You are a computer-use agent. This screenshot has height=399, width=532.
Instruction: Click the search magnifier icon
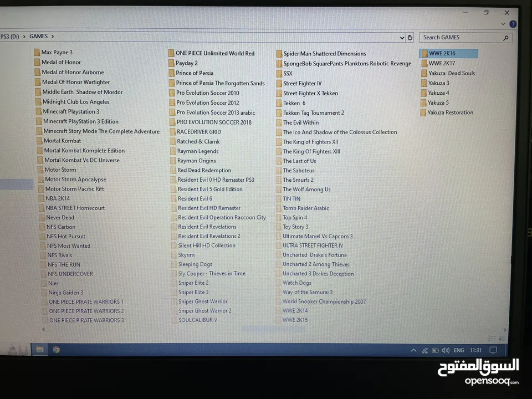click(505, 38)
